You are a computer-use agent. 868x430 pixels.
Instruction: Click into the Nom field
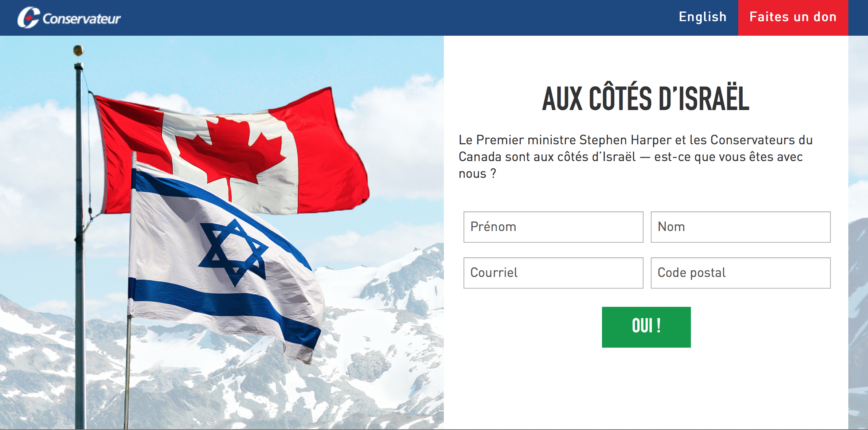pyautogui.click(x=740, y=227)
